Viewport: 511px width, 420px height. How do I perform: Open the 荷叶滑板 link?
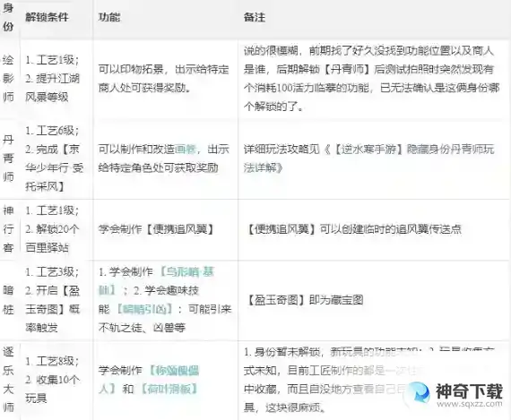click(169, 389)
